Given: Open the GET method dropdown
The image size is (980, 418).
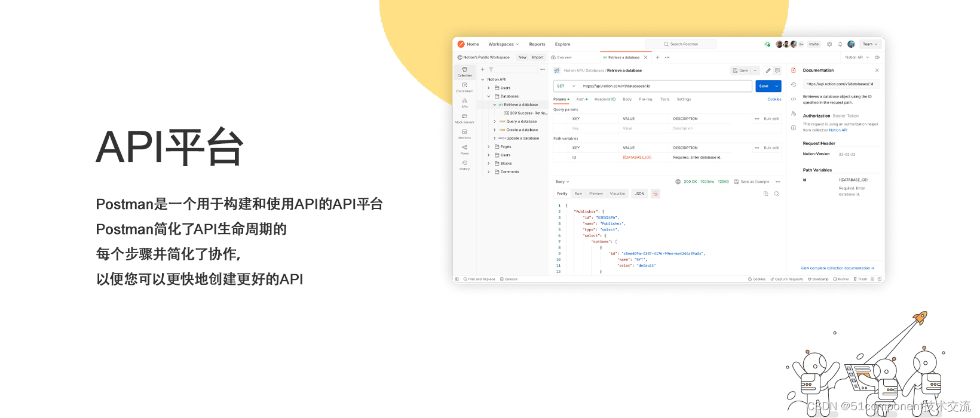Looking at the screenshot, I should [566, 86].
